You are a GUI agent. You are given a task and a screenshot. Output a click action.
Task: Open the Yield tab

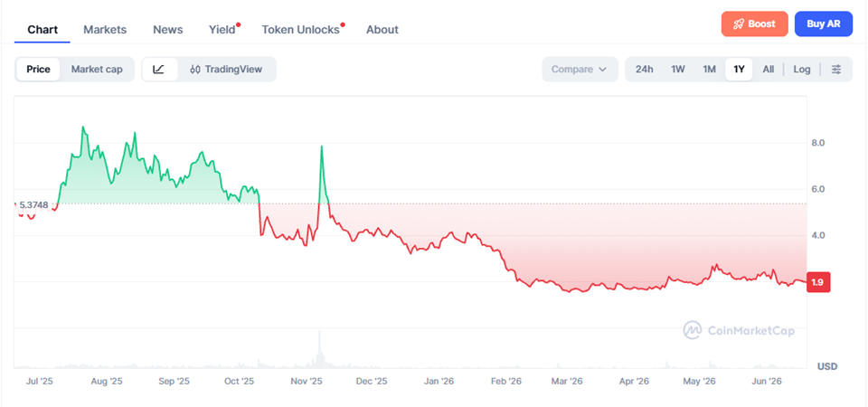coord(222,29)
